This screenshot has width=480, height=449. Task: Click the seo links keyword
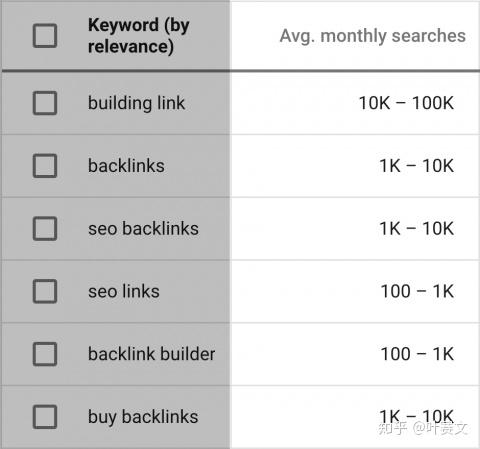[124, 291]
